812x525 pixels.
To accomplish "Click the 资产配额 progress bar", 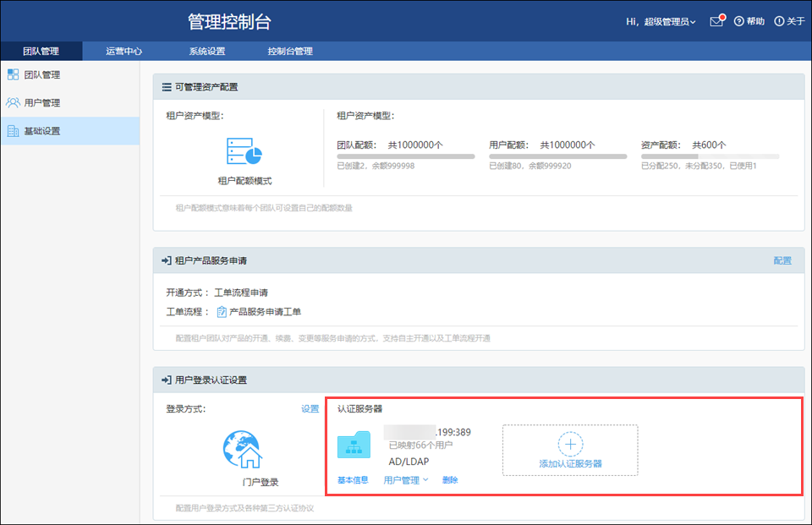I will [710, 156].
